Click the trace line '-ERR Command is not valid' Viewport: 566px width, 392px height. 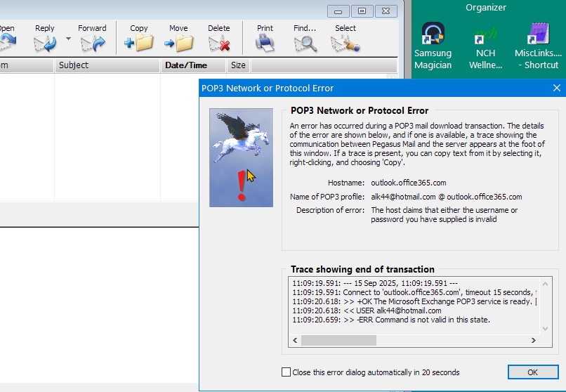[391, 320]
